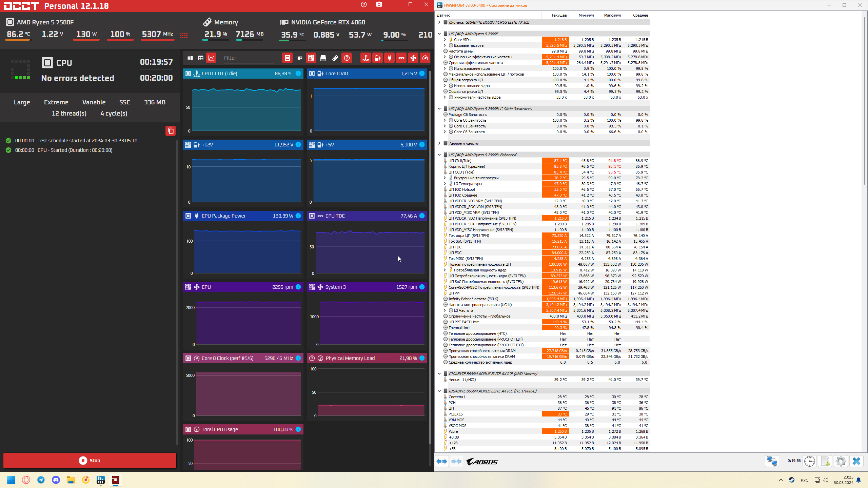Click the Filter sensor input field
The height and width of the screenshot is (488, 868).
point(249,58)
